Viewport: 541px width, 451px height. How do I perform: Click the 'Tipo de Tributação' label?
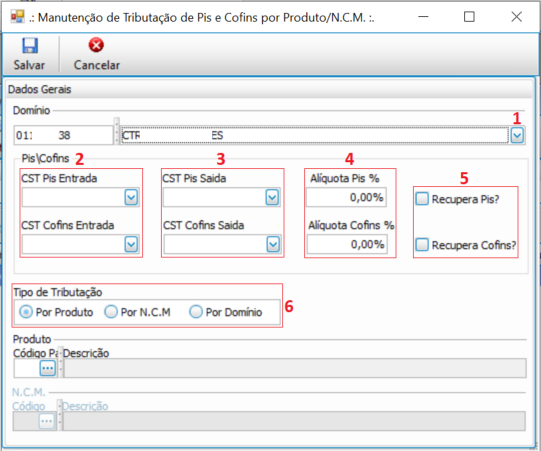(58, 292)
